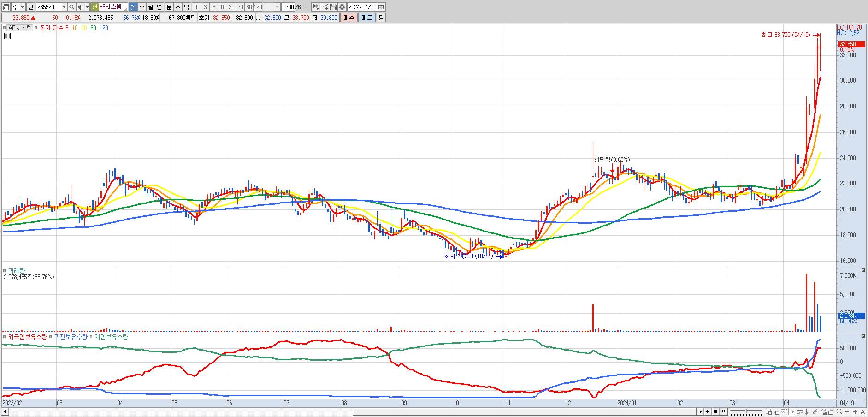Select the 1 interval tab
The image size is (868, 417).
196,7
